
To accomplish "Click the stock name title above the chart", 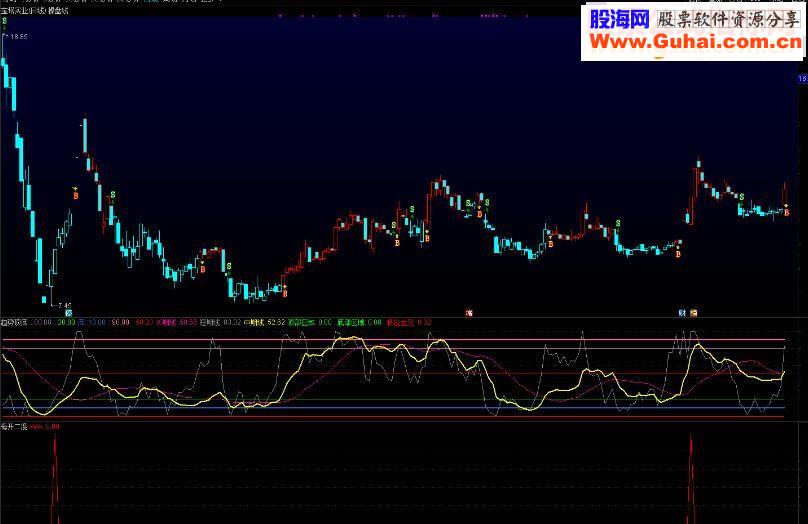I will (35, 10).
